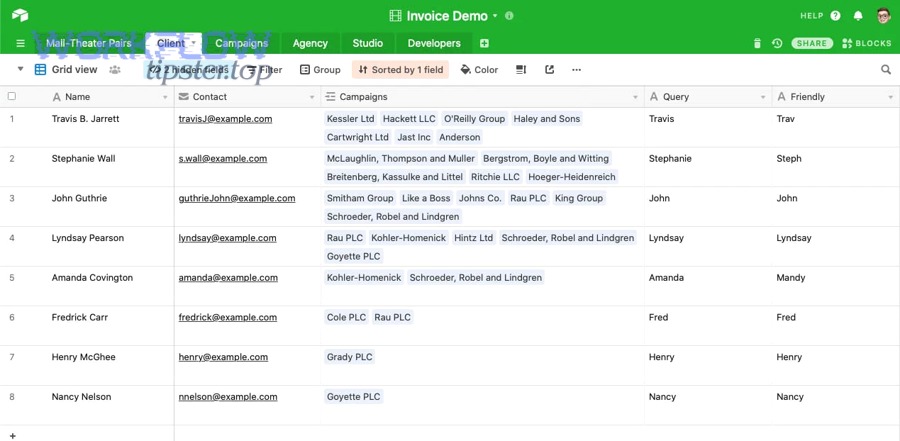Click the add new row plus

point(13,436)
